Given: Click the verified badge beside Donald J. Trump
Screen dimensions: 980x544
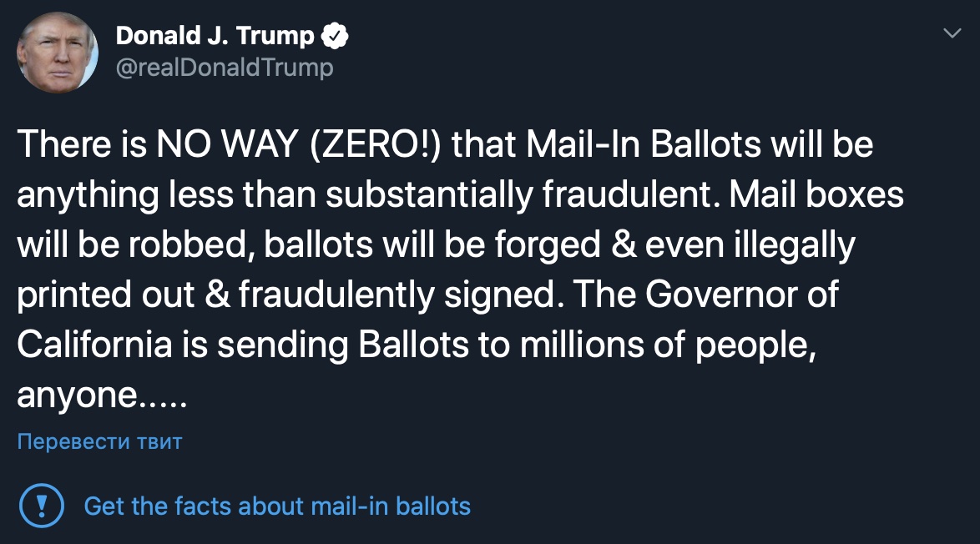Looking at the screenshot, I should [336, 36].
